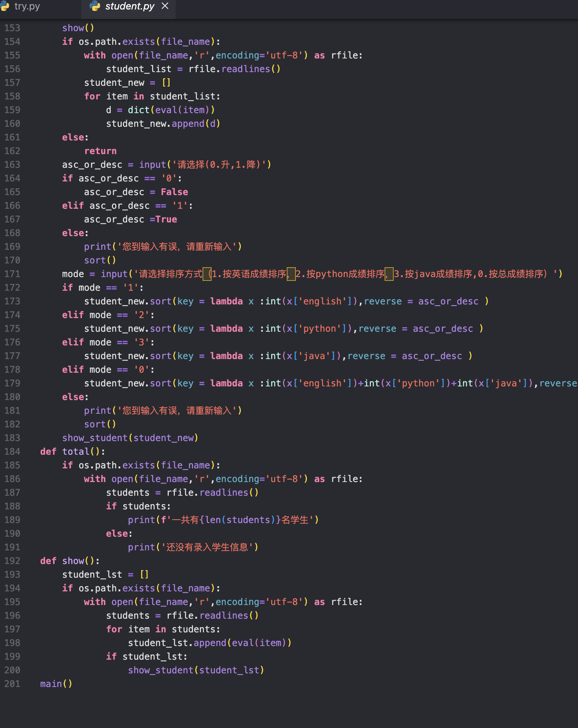578x728 pixels.
Task: Click 'if asc_or_desc == '0':' line
Action: point(122,178)
